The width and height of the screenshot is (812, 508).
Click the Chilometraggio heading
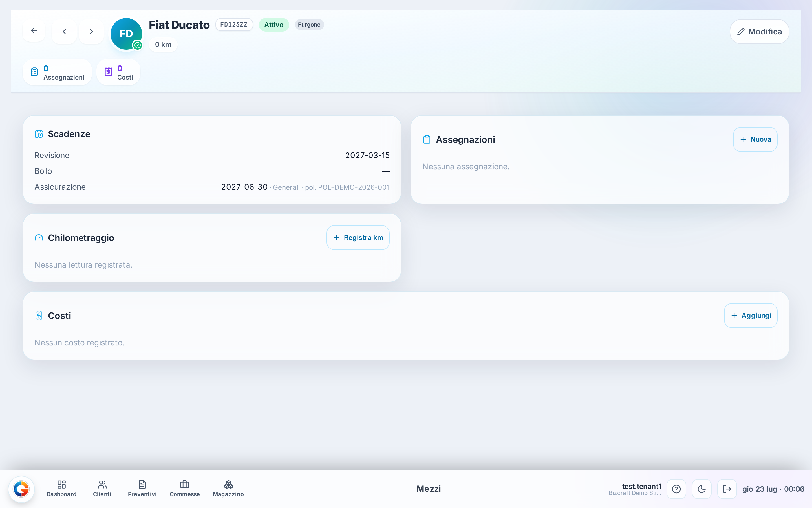click(81, 238)
